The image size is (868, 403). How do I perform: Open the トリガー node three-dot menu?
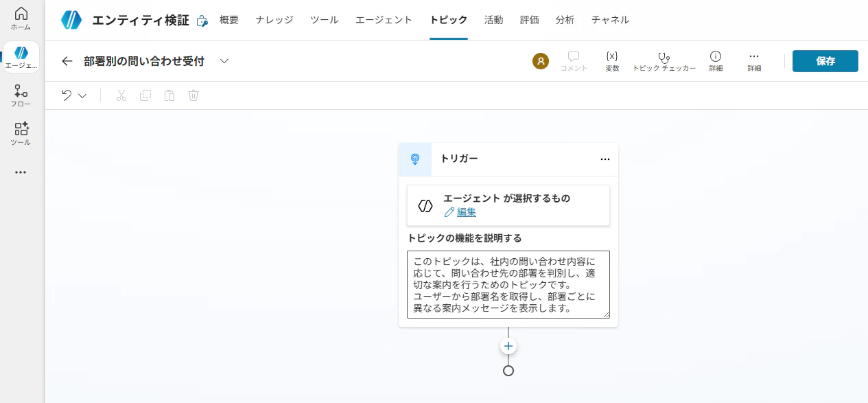click(605, 159)
